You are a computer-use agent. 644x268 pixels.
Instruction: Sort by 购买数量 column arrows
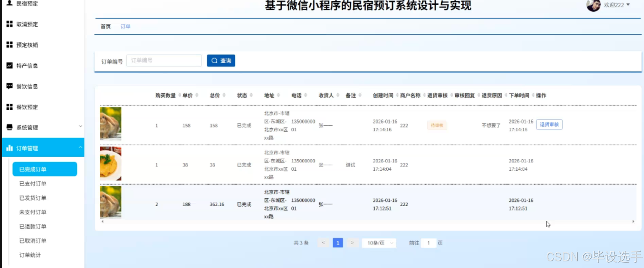click(x=180, y=95)
